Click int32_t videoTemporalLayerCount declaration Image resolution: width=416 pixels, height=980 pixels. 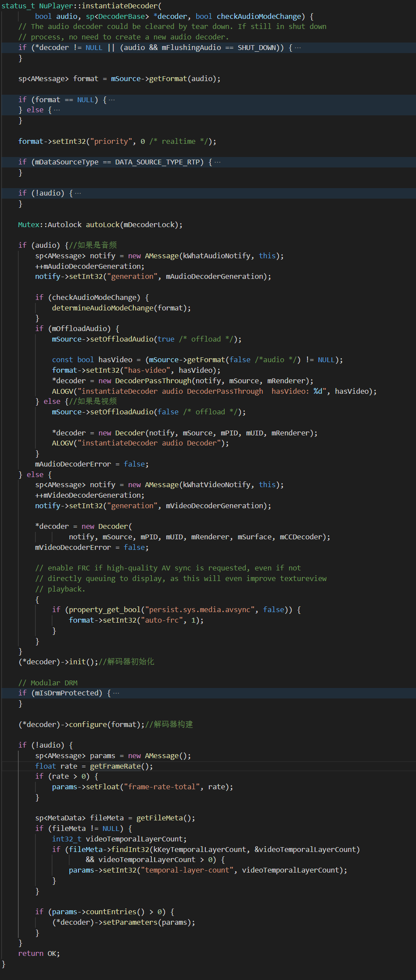click(119, 839)
